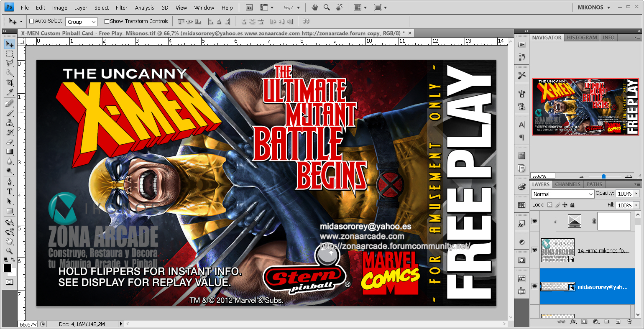Add a layer style with the fx button
This screenshot has height=329, width=644.
[573, 322]
